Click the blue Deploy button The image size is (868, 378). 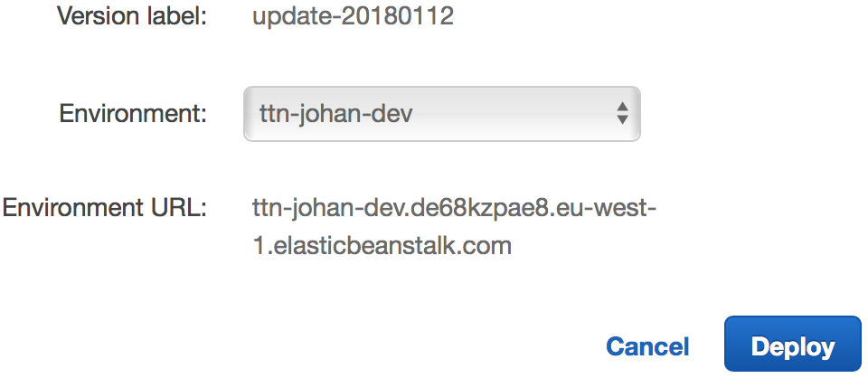[x=792, y=346]
